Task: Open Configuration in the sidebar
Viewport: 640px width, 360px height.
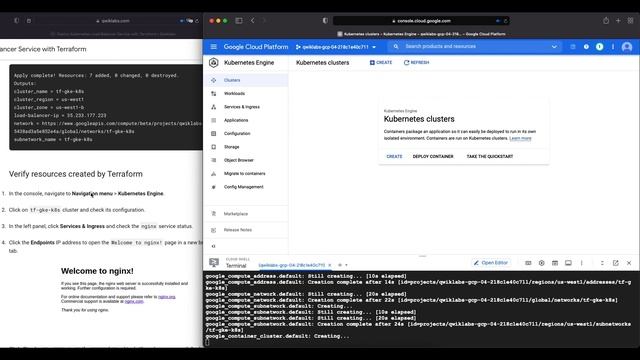Action: 246,133
